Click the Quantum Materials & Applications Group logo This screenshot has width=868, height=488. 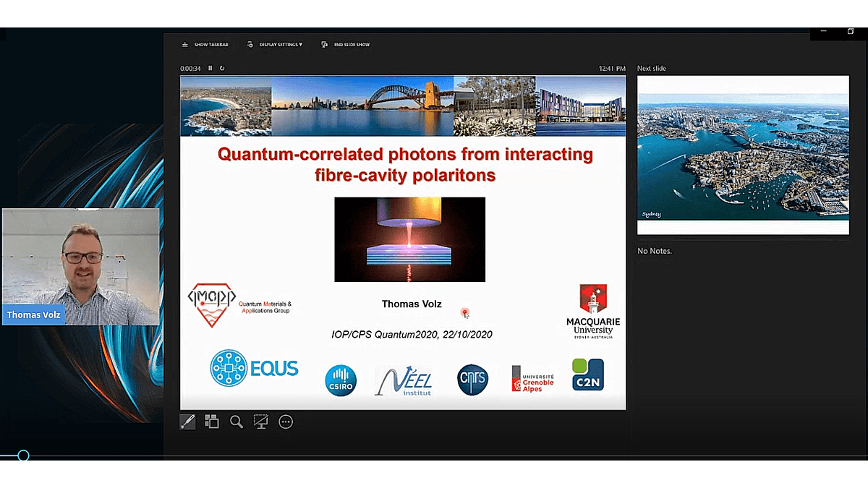240,305
